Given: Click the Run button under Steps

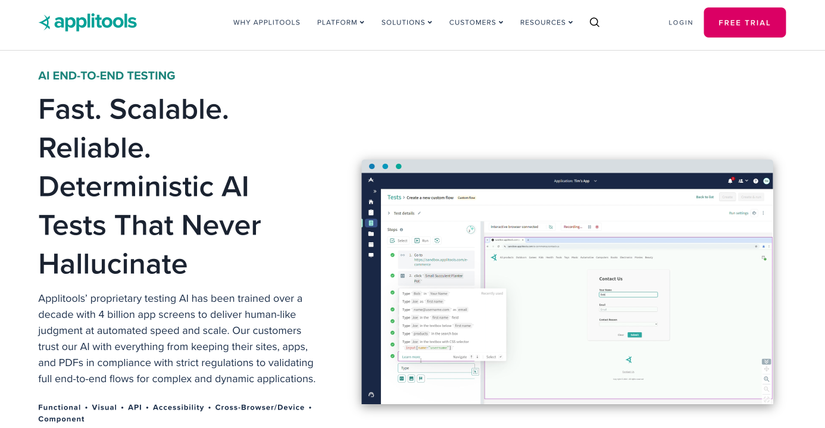Looking at the screenshot, I should pyautogui.click(x=421, y=241).
